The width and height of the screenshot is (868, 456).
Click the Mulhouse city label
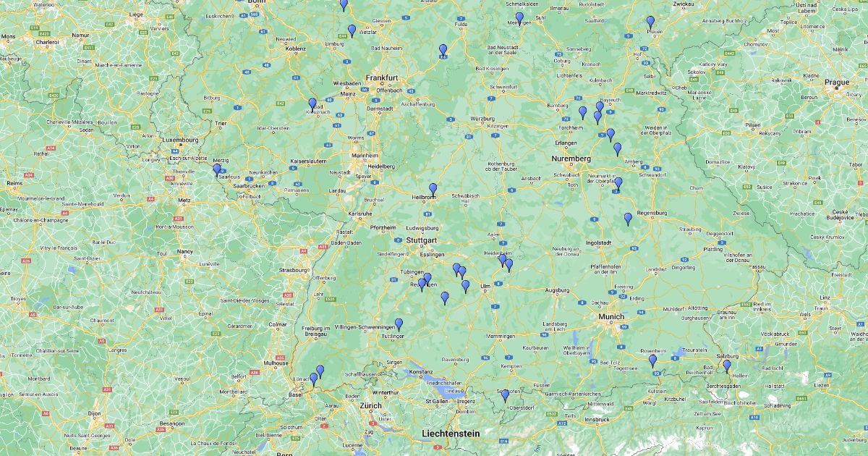[275, 363]
